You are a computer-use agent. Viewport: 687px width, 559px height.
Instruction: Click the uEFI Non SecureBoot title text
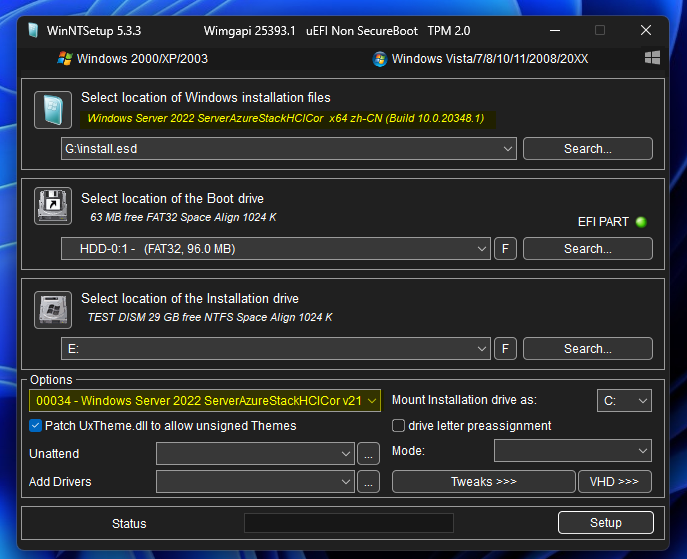tap(362, 31)
